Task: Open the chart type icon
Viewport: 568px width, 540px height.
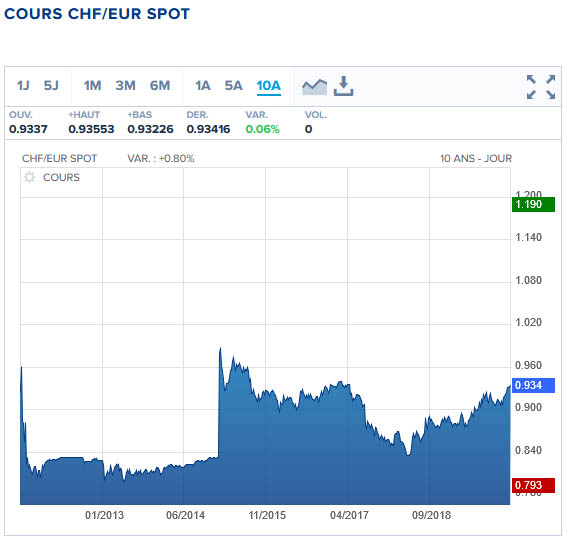Action: click(314, 87)
